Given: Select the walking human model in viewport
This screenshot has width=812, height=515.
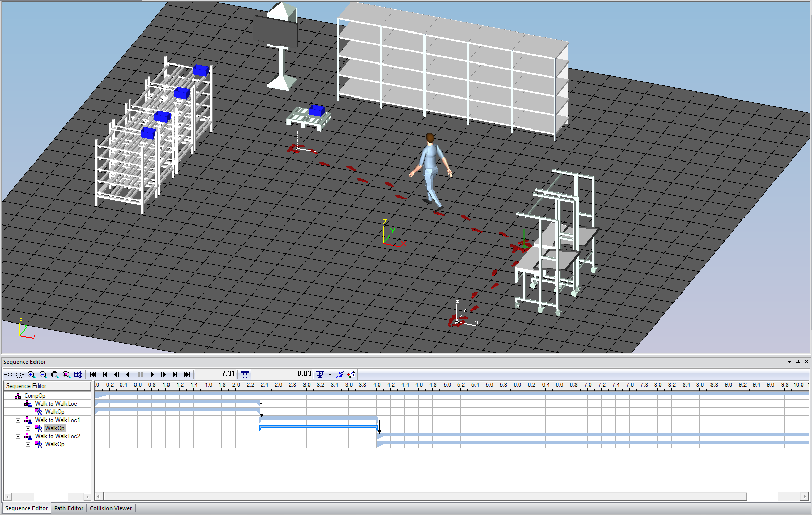Looking at the screenshot, I should [431, 172].
